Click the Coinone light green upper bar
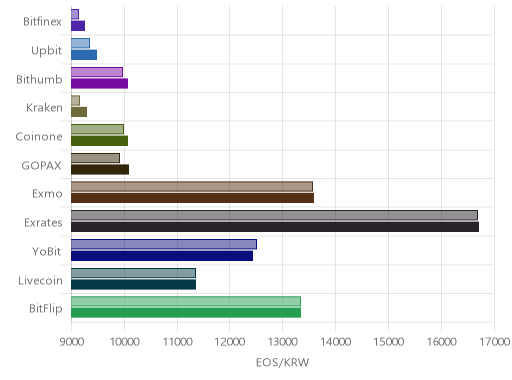This screenshot has height=380, width=512. tap(97, 129)
